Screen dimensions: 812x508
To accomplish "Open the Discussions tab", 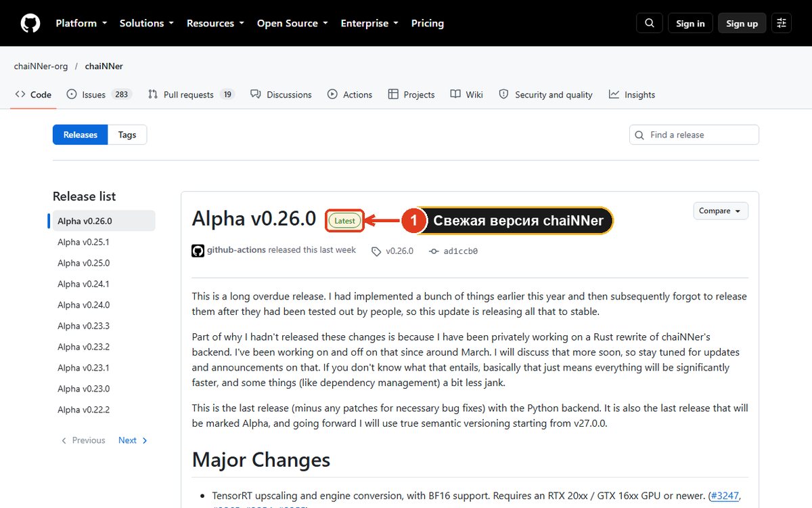I will 281,95.
